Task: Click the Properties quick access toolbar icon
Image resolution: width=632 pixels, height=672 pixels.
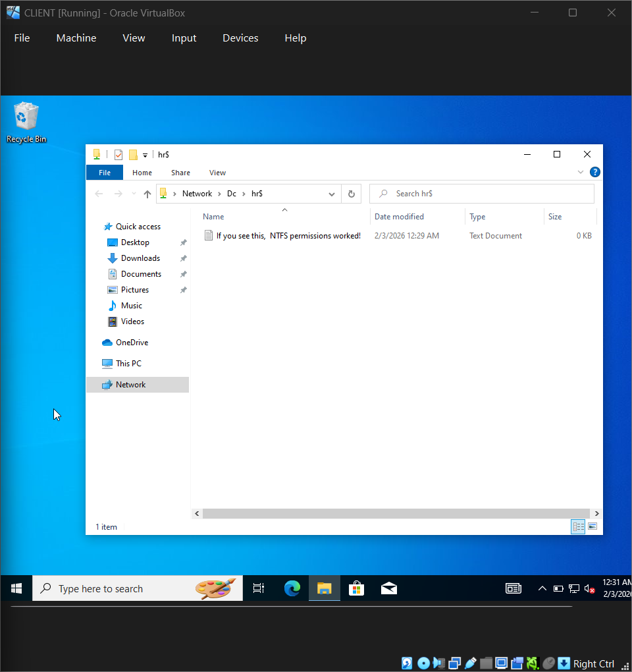Action: [118, 155]
